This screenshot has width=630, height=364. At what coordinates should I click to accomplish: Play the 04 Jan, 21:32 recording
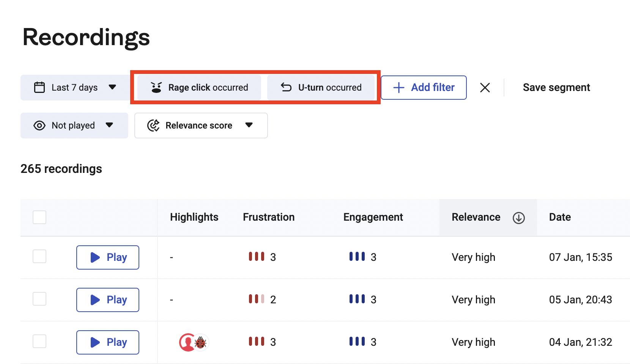tap(108, 342)
